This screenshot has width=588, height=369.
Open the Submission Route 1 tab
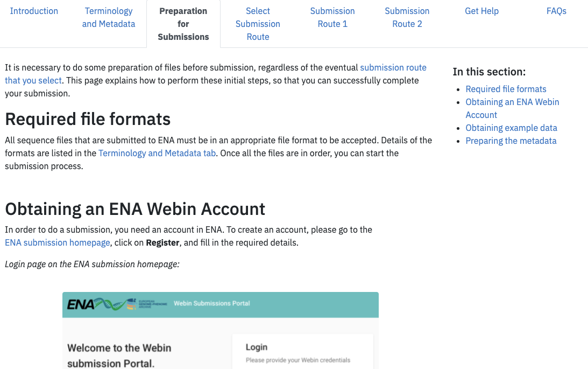point(332,17)
